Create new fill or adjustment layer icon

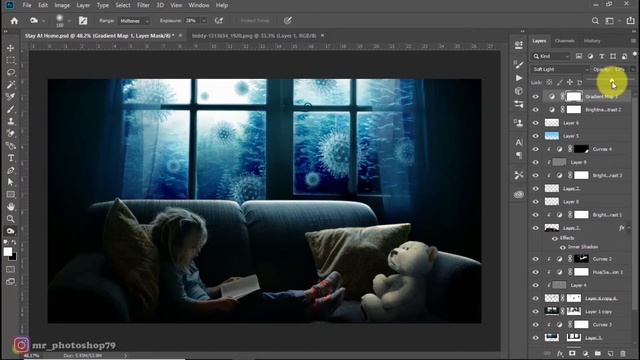tap(585, 353)
